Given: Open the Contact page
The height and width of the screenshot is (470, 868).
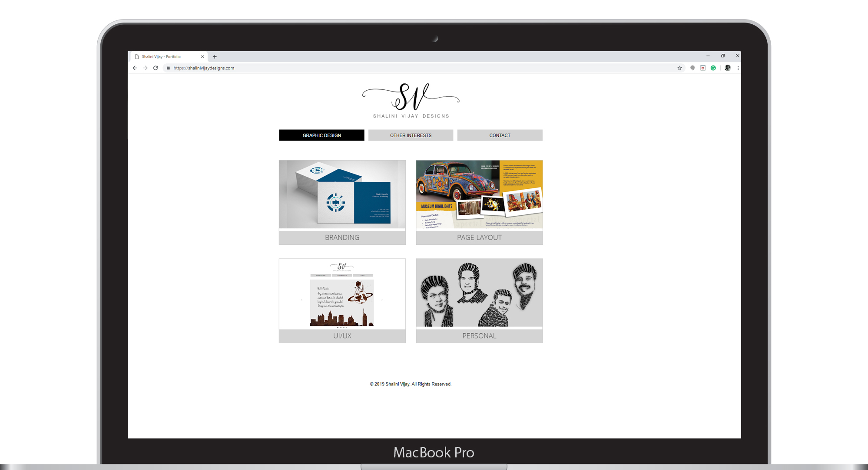Looking at the screenshot, I should click(500, 135).
